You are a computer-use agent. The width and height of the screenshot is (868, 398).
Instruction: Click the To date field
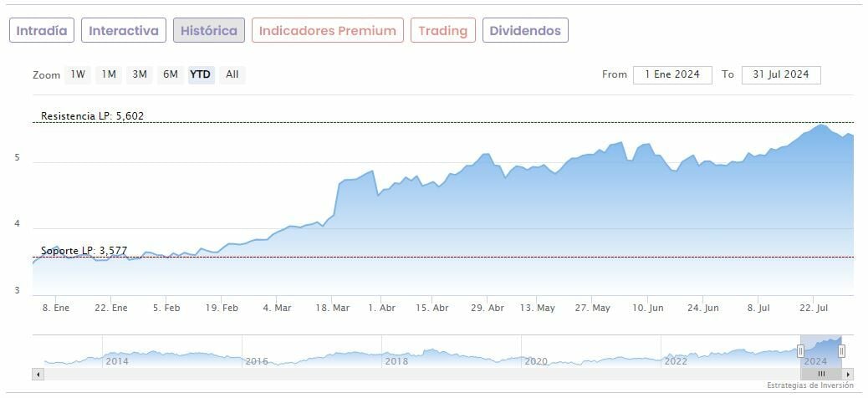[x=780, y=74]
